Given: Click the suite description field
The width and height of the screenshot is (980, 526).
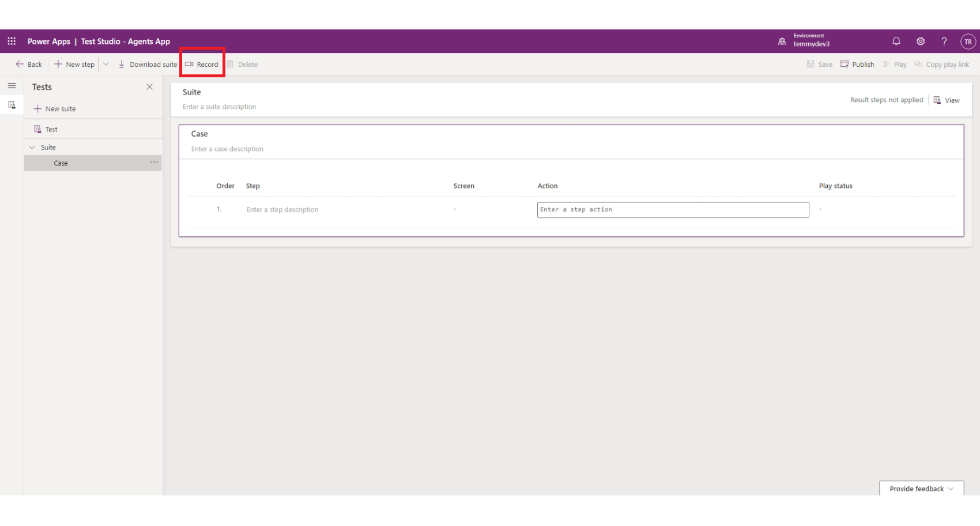Looking at the screenshot, I should [x=220, y=107].
